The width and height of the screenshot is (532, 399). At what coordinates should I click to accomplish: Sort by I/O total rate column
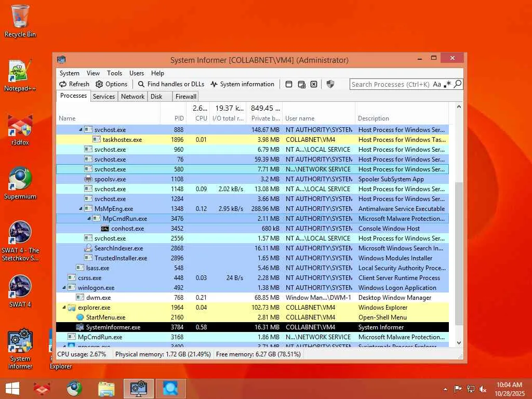pyautogui.click(x=228, y=114)
